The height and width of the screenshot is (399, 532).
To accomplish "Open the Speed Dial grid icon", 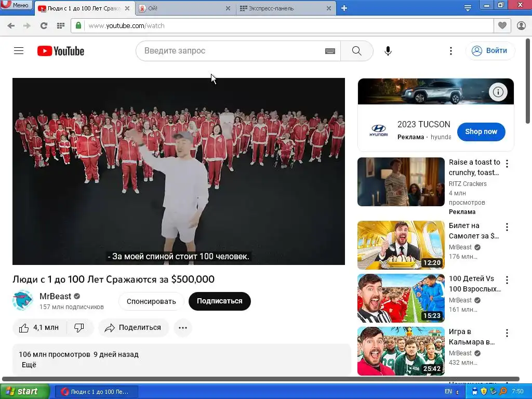I will [61, 26].
